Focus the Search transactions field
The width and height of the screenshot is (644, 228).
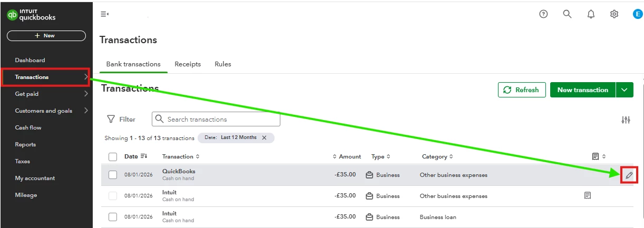(216, 120)
